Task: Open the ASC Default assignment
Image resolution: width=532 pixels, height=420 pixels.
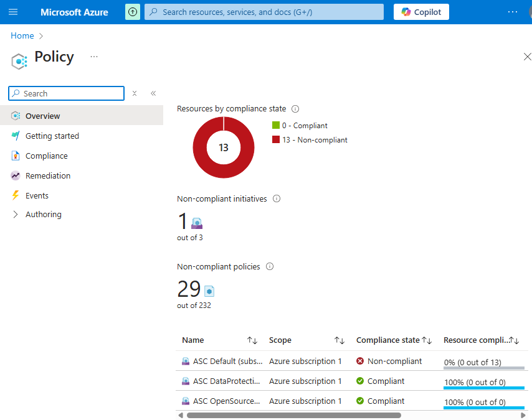Action: [227, 362]
